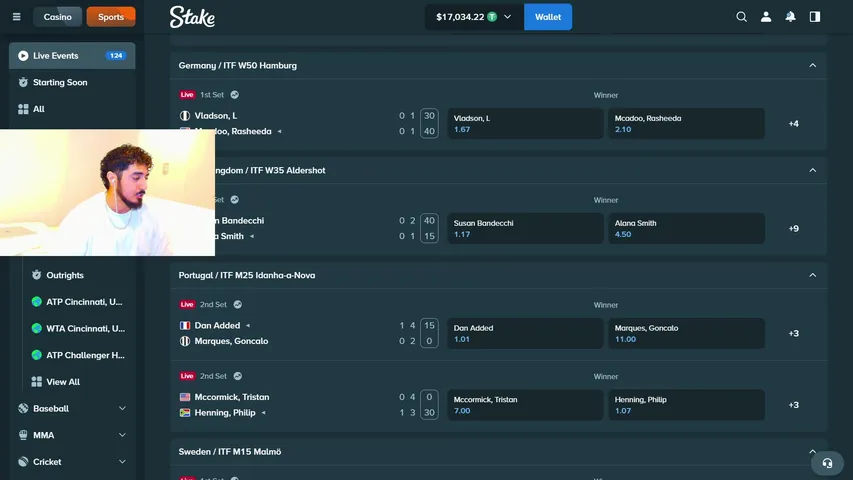
Task: Collapse Germany ITF W50 Hamburg section
Action: coord(813,65)
